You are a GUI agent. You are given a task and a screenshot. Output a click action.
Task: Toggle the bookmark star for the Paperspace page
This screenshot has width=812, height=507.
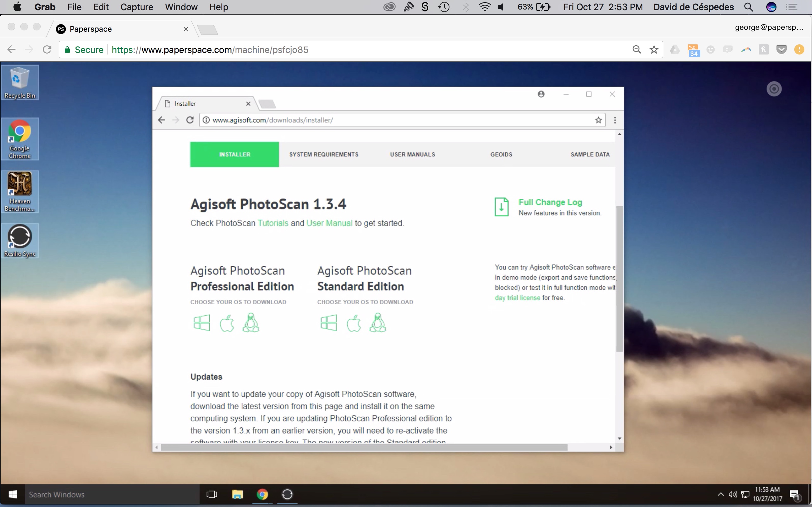[x=654, y=49]
